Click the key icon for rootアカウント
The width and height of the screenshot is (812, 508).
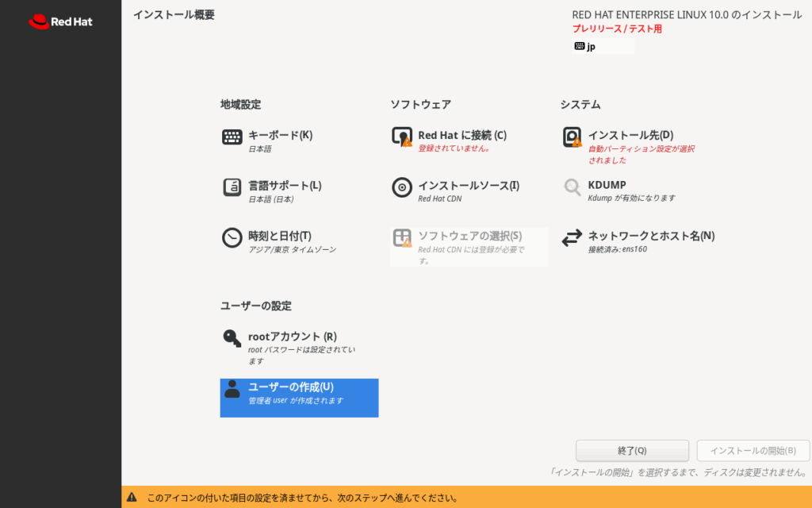[x=232, y=339]
